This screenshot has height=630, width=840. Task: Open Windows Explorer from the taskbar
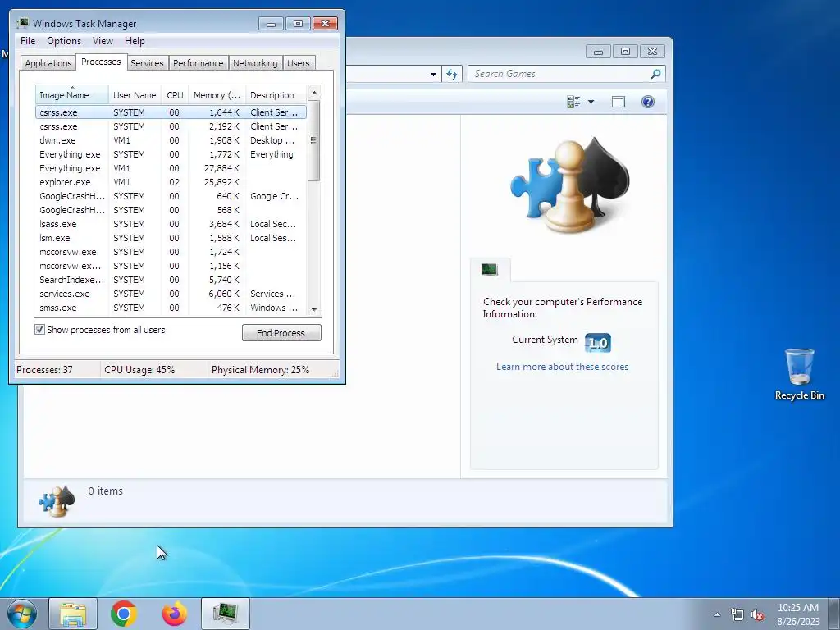[x=73, y=614]
